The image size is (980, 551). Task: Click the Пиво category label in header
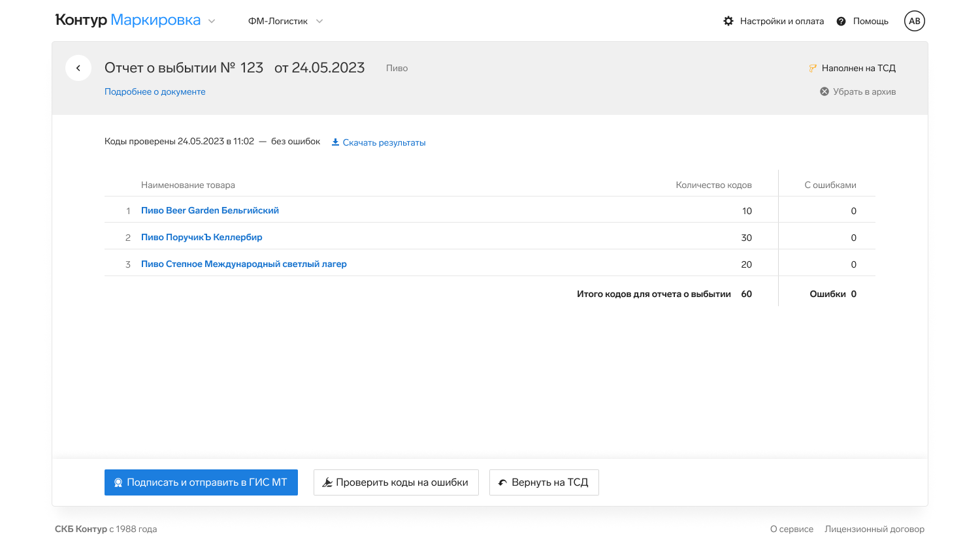397,68
